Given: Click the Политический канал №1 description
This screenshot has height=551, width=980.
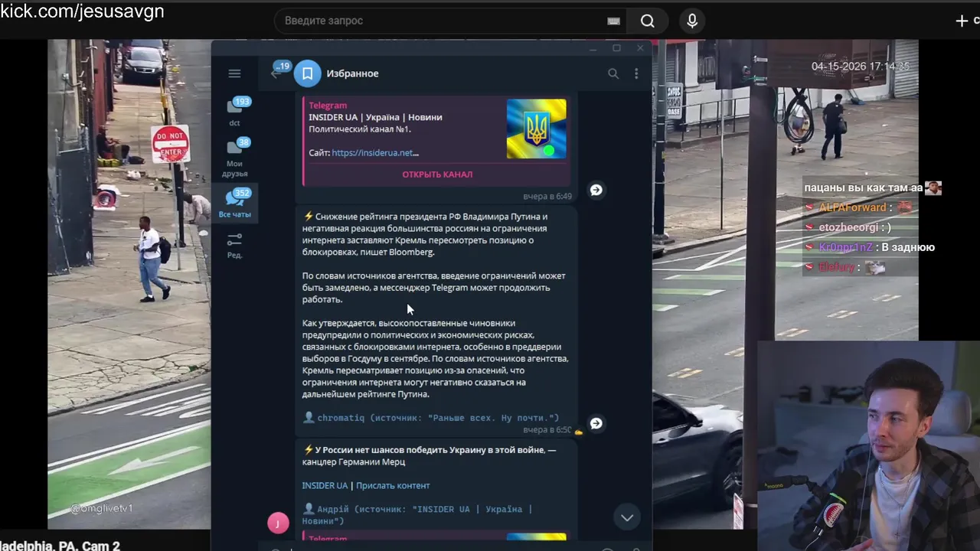Looking at the screenshot, I should pos(360,129).
